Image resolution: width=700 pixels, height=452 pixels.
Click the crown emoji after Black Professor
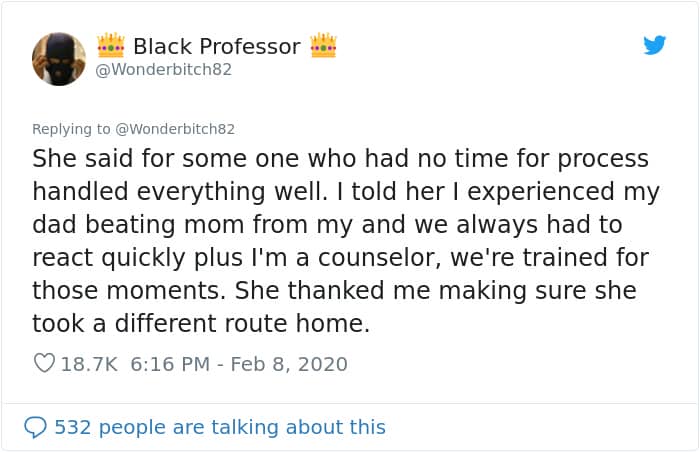tap(323, 46)
